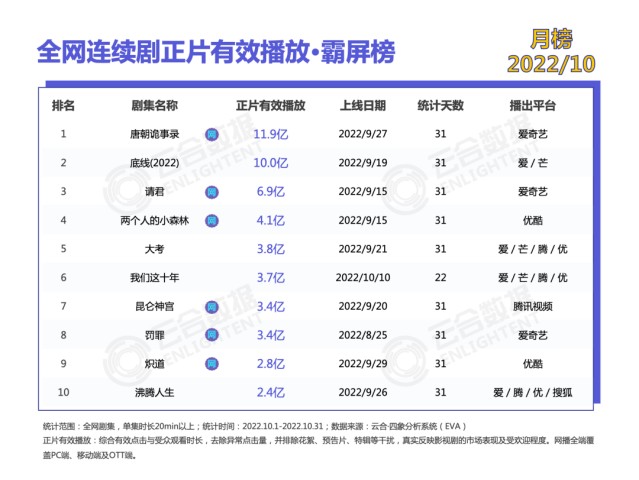Image resolution: width=639 pixels, height=480 pixels.
Task: Select the 排名 column header
Action: (63, 105)
